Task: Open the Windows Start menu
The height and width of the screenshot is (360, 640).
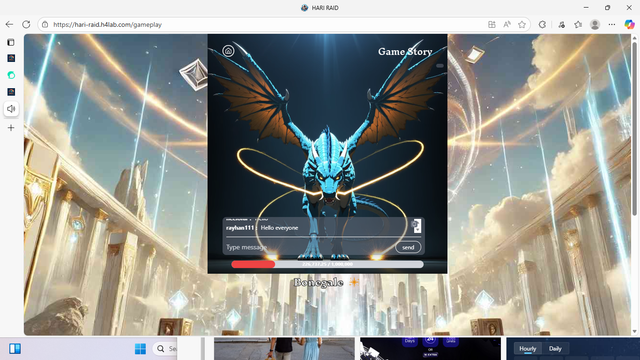Action: 140,349
